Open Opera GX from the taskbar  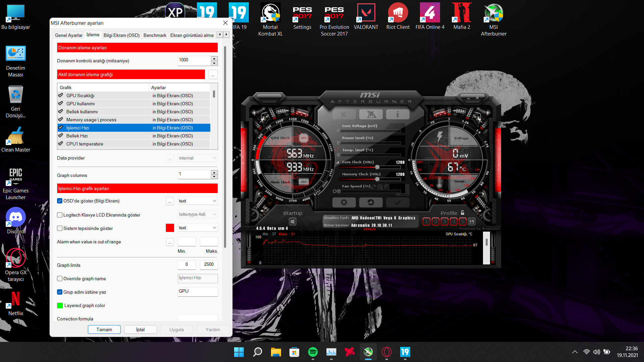click(x=386, y=352)
